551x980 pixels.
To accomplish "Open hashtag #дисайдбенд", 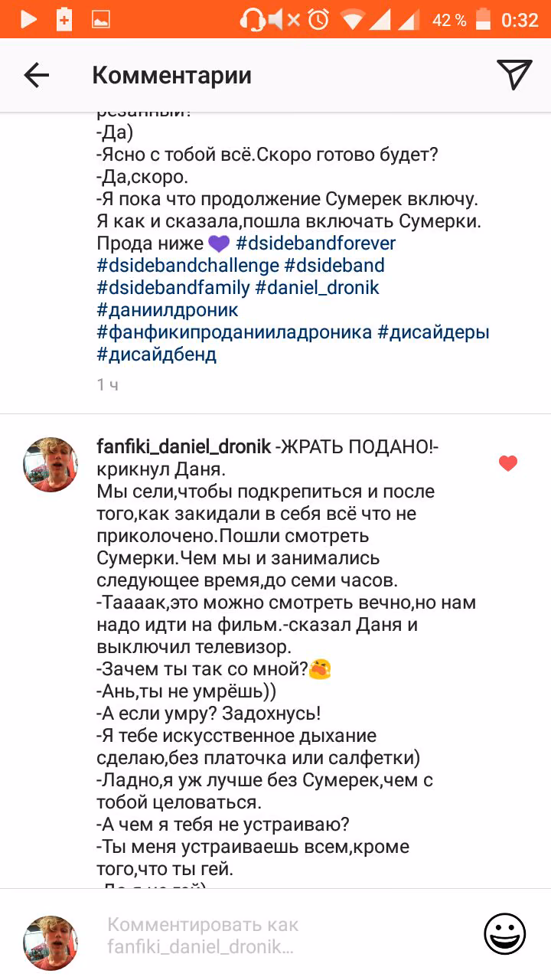I will [156, 354].
